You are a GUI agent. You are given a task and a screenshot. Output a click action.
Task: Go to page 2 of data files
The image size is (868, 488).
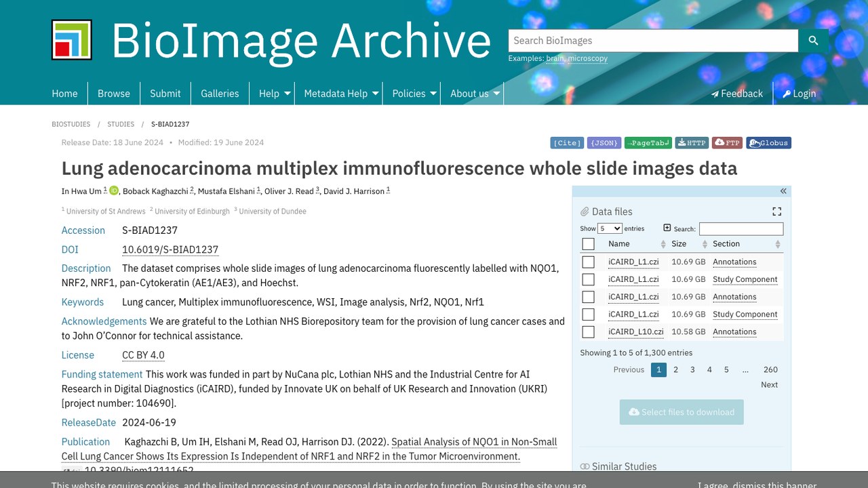675,369
